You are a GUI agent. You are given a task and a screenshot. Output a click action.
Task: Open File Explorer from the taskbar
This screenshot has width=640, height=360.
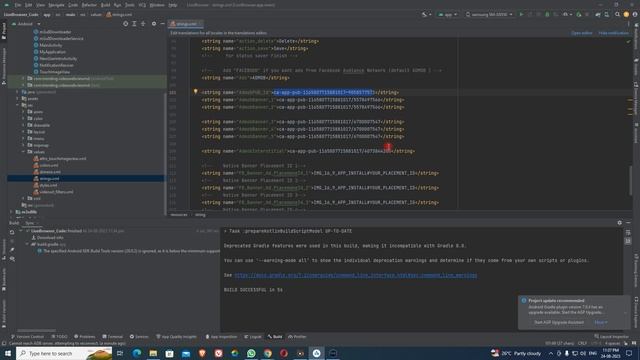pyautogui.click(x=153, y=353)
